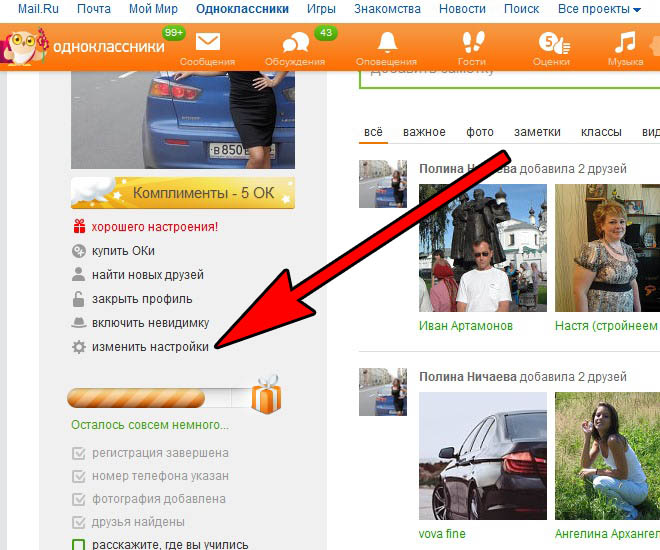Image resolution: width=660 pixels, height=550 pixels.
Task: Toggle фотография добавлена checkbox
Action: [79, 499]
